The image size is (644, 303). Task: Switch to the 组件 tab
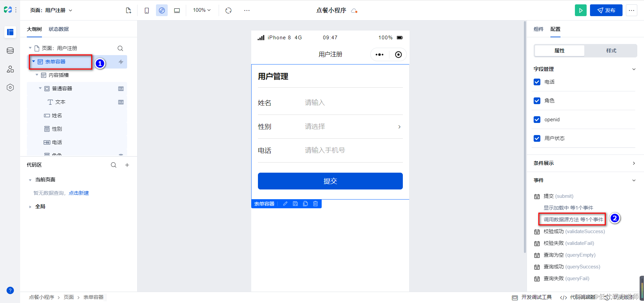[539, 29]
